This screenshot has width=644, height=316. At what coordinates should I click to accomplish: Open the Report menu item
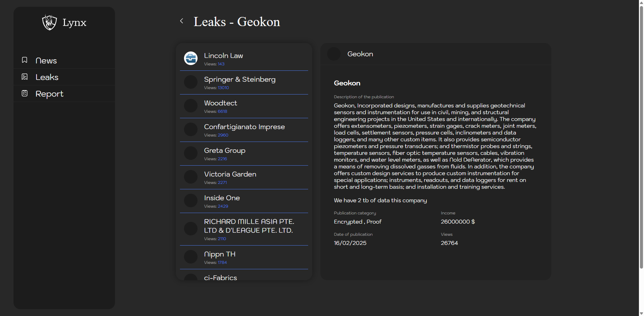[49, 94]
